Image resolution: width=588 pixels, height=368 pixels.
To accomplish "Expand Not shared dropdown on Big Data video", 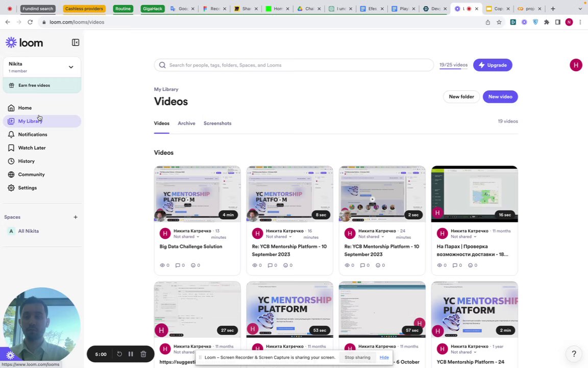I will tap(186, 237).
